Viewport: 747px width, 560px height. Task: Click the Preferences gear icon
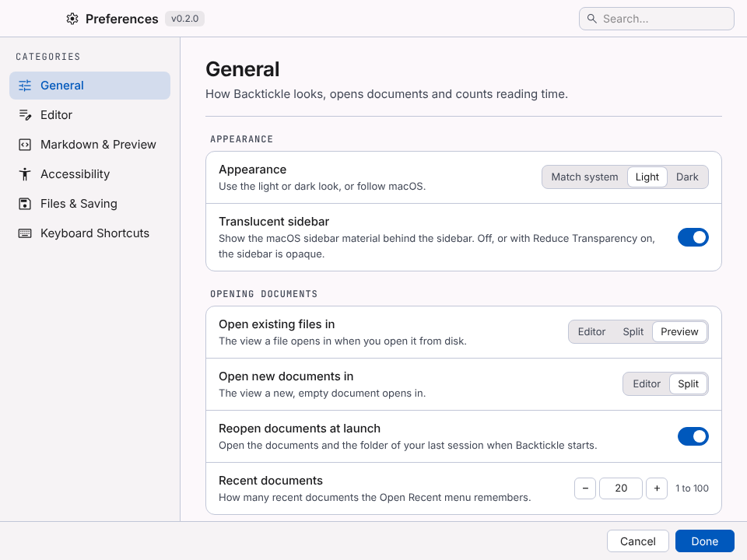pyautogui.click(x=72, y=19)
